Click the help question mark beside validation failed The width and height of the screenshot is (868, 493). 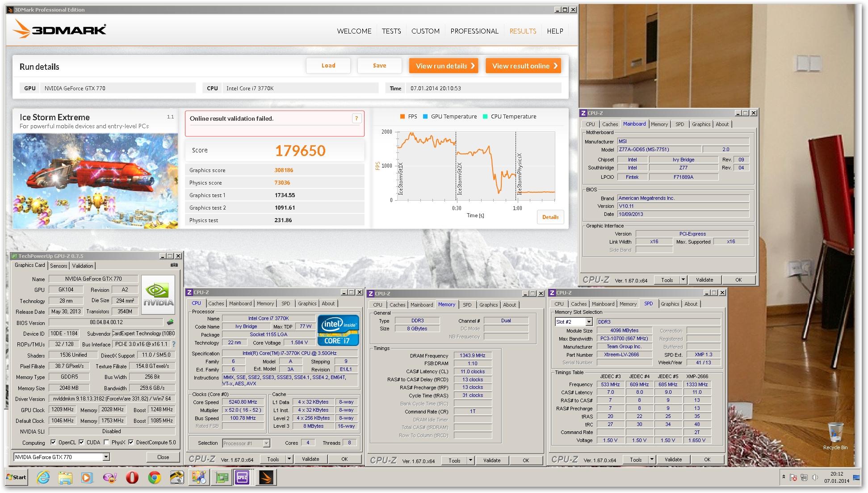[356, 118]
